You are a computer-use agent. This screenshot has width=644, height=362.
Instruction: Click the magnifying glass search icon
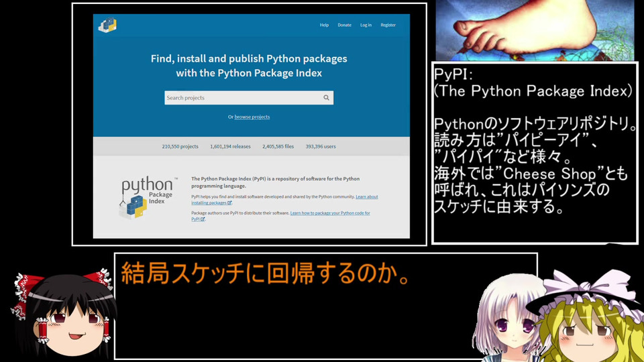(326, 98)
